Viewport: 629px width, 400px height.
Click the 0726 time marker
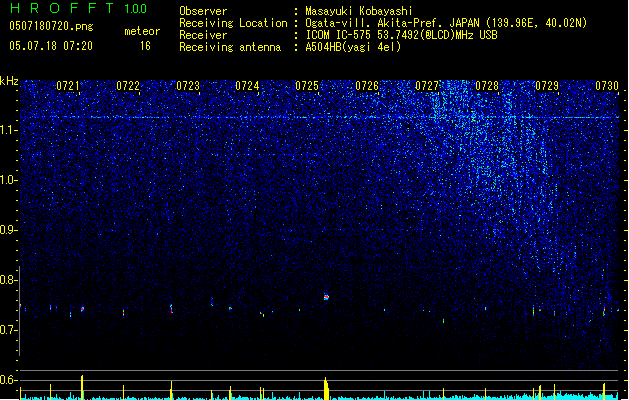[367, 86]
